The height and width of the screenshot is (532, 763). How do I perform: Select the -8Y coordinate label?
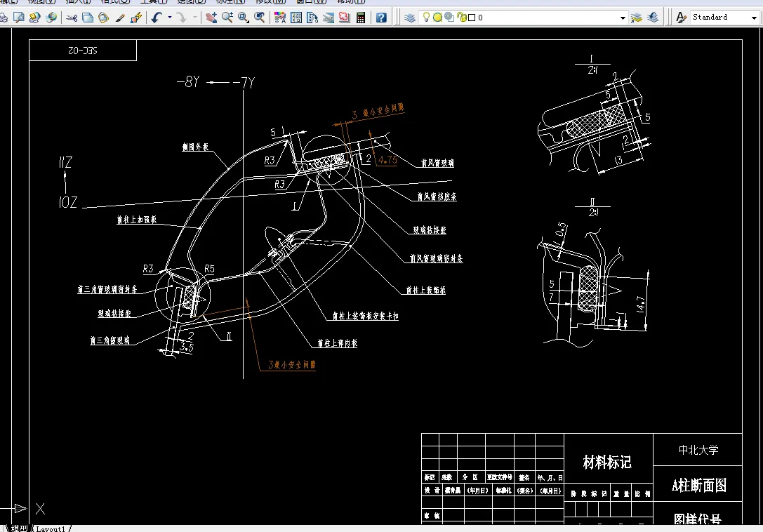pyautogui.click(x=188, y=82)
